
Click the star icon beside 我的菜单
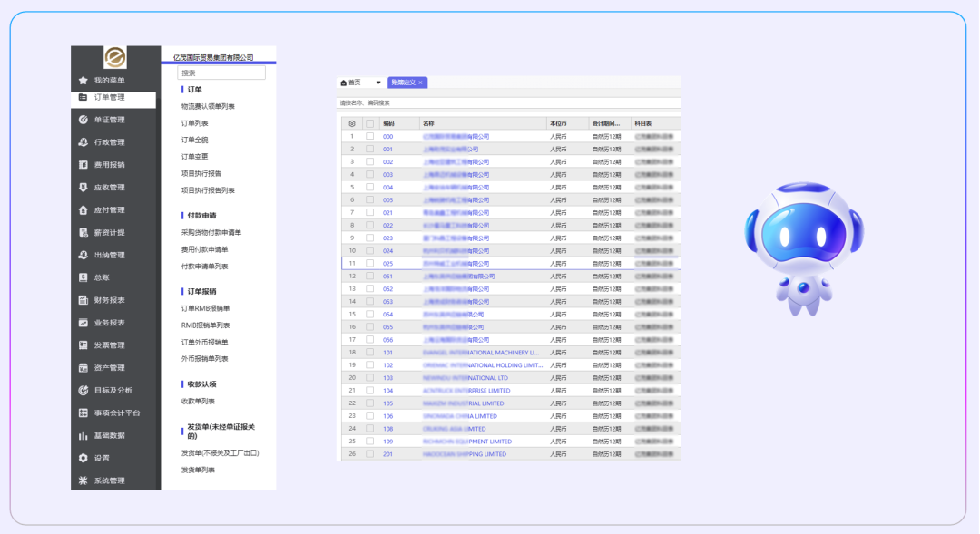tap(83, 81)
